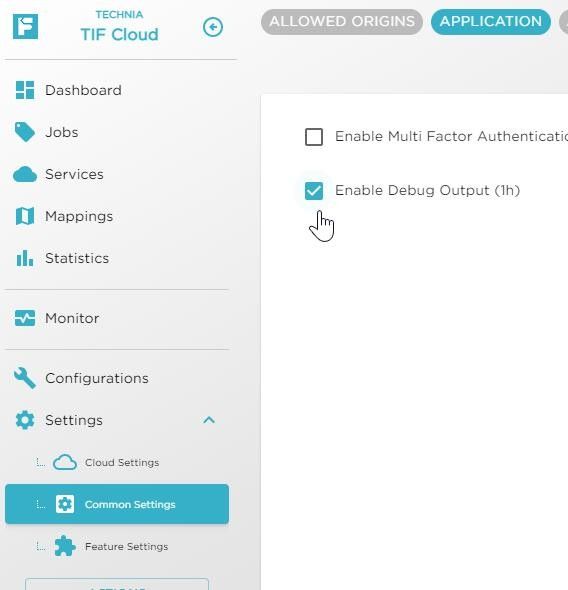Viewport: 568px width, 590px height.
Task: Open the Configurations page
Action: click(x=117, y=378)
